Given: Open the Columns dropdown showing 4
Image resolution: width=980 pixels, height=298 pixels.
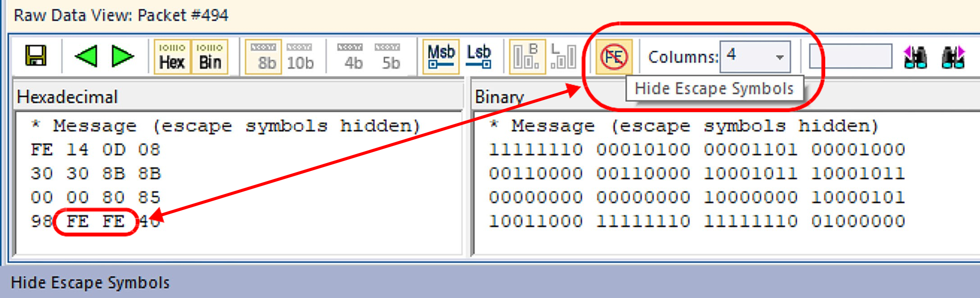Looking at the screenshot, I should pyautogui.click(x=755, y=57).
